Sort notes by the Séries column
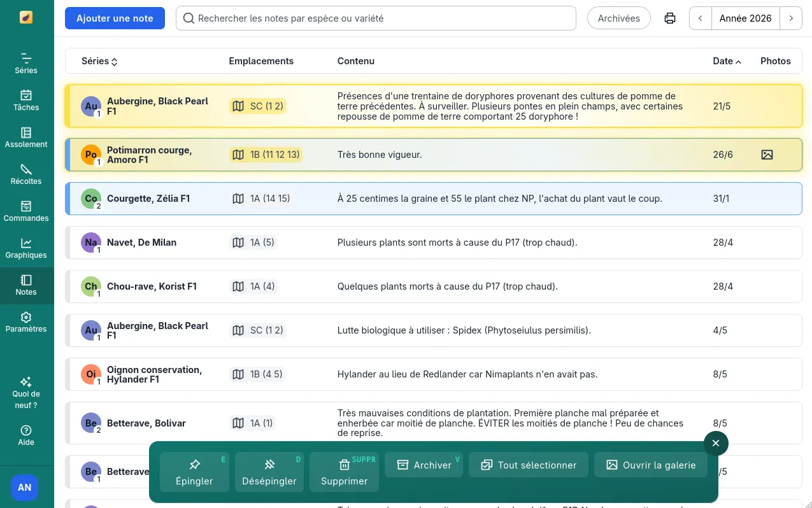This screenshot has width=812, height=508. (x=99, y=61)
